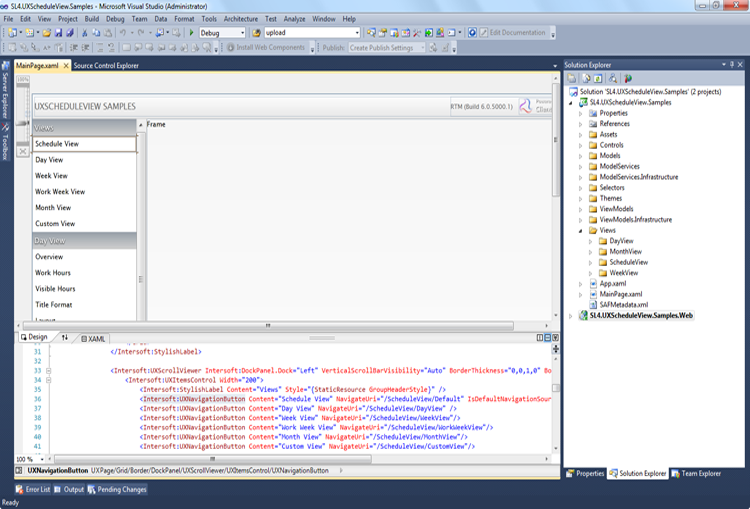This screenshot has width=750, height=509.
Task: Click the Copy toolbar icon
Action: [96, 33]
